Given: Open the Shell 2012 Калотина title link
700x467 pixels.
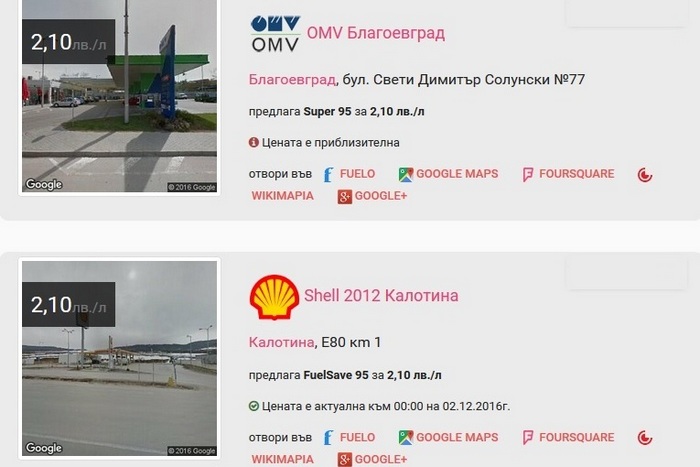Looking at the screenshot, I should pos(381,296).
